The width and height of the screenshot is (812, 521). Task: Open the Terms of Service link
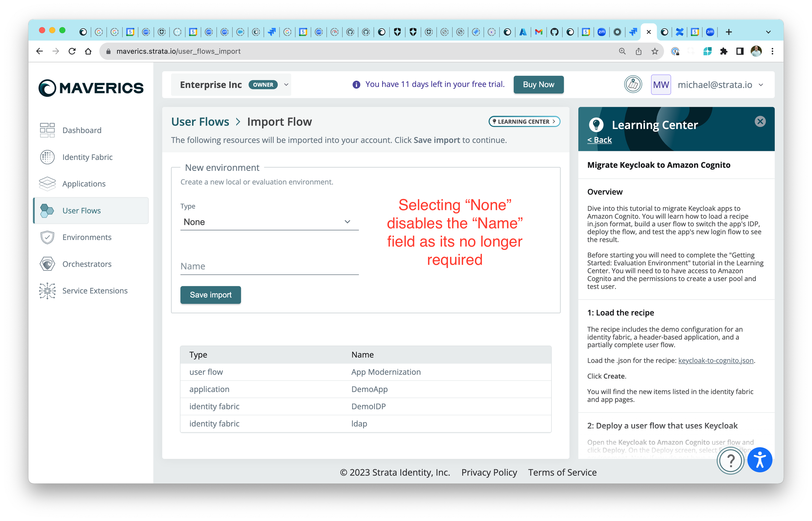click(562, 472)
